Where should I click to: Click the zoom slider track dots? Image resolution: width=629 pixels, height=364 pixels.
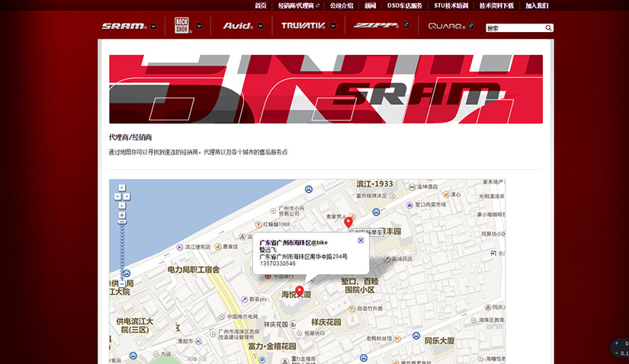[122, 252]
